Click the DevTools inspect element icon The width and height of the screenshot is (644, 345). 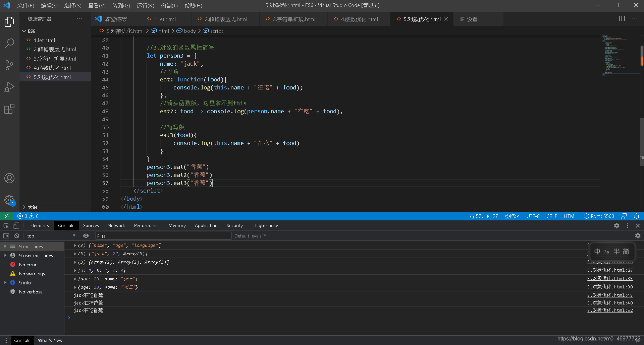[6, 226]
